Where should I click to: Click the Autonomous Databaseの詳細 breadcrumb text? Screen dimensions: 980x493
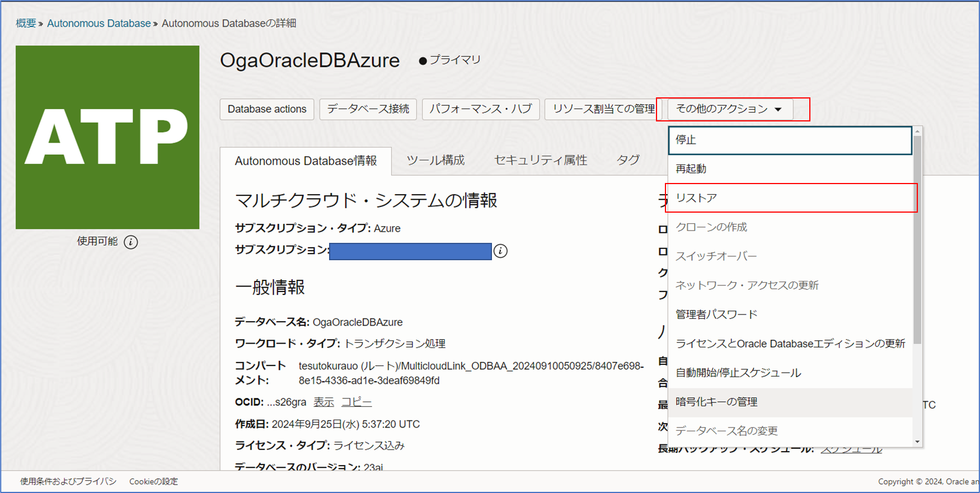point(229,24)
